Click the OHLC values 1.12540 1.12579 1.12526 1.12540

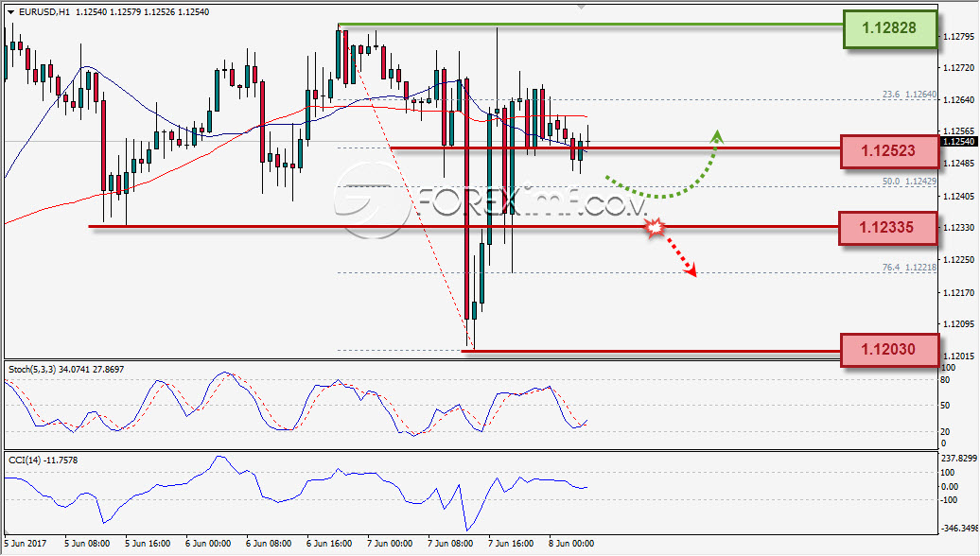(143, 12)
